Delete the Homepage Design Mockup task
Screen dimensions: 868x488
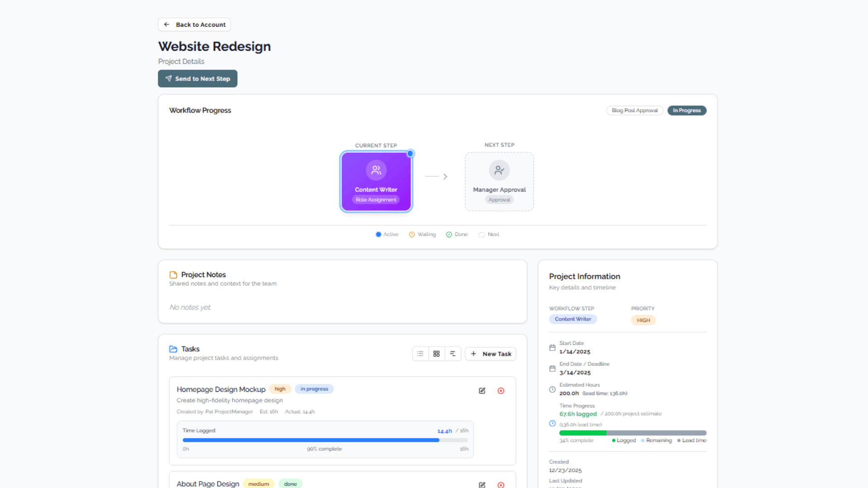[501, 391]
